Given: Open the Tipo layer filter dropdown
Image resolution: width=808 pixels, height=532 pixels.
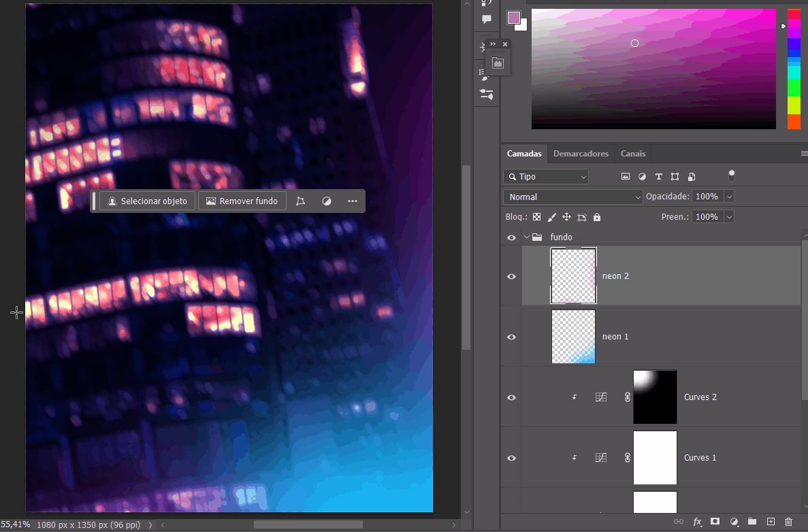Looking at the screenshot, I should click(546, 177).
